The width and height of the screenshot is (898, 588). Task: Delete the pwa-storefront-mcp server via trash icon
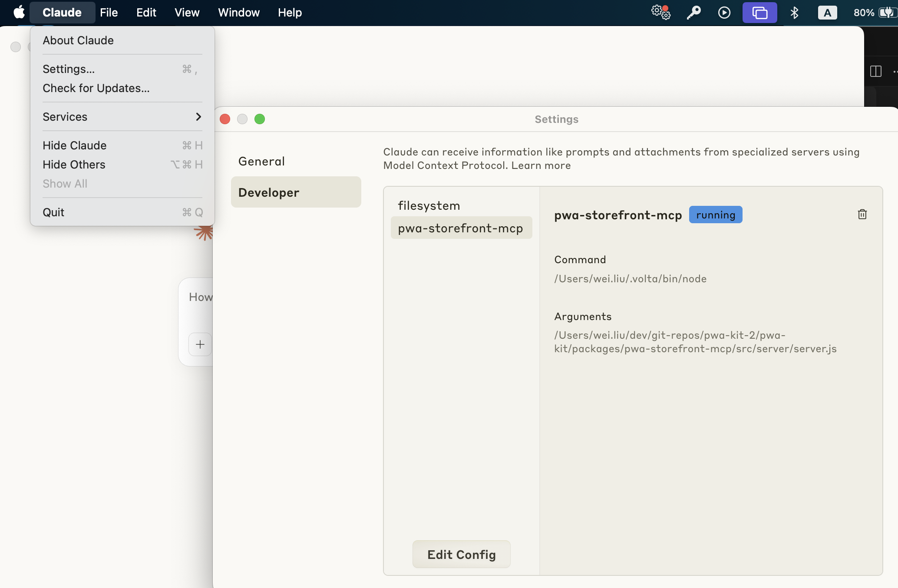pos(862,214)
